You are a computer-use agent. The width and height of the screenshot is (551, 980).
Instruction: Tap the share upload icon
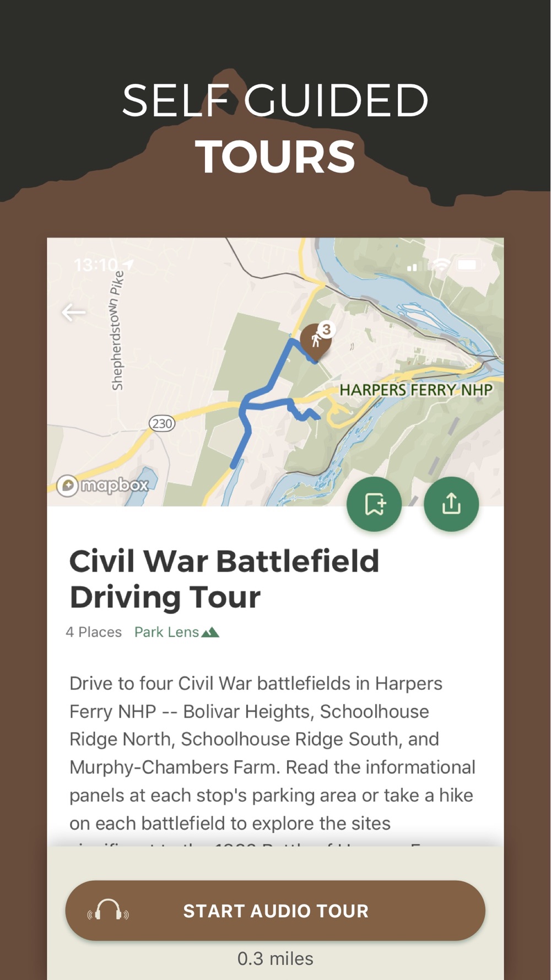coord(451,504)
